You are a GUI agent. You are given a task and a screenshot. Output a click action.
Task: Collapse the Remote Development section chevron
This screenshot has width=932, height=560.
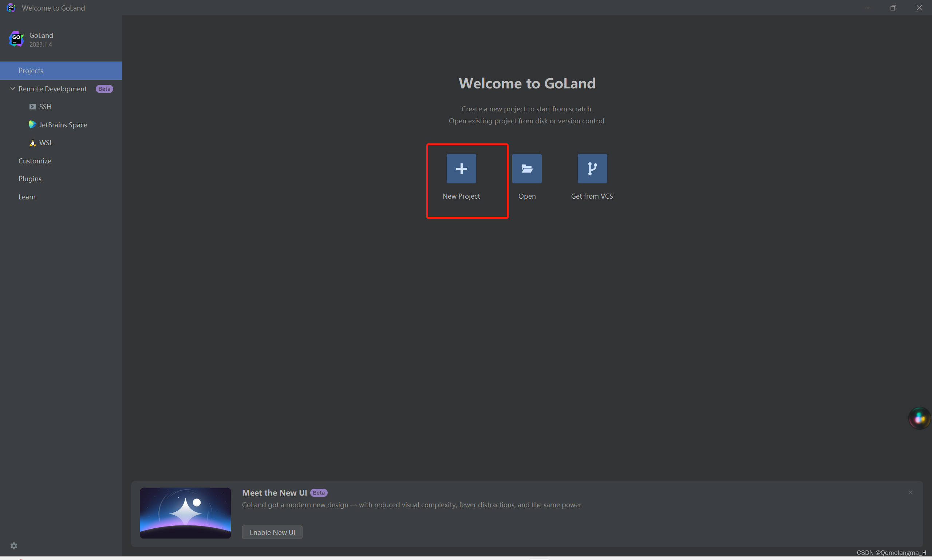point(13,89)
